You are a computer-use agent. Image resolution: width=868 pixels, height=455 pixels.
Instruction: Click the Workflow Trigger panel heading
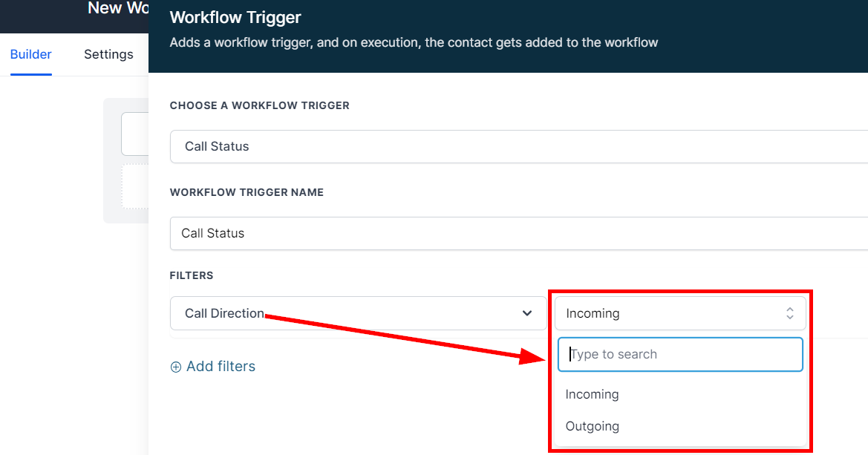[235, 17]
